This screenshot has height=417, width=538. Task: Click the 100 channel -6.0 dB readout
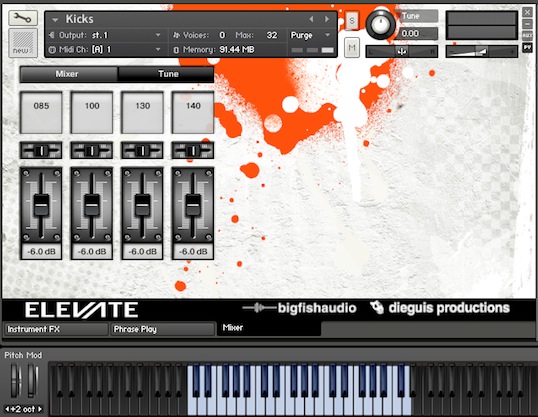point(92,252)
